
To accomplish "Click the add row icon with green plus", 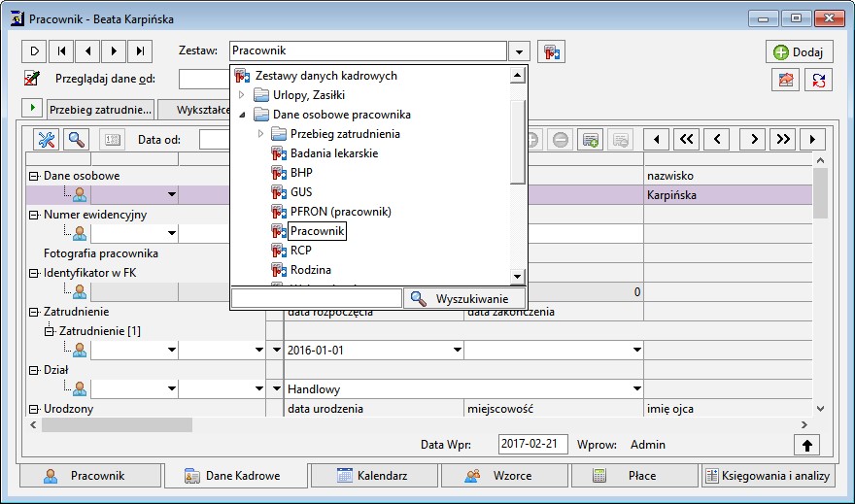I will pyautogui.click(x=590, y=139).
